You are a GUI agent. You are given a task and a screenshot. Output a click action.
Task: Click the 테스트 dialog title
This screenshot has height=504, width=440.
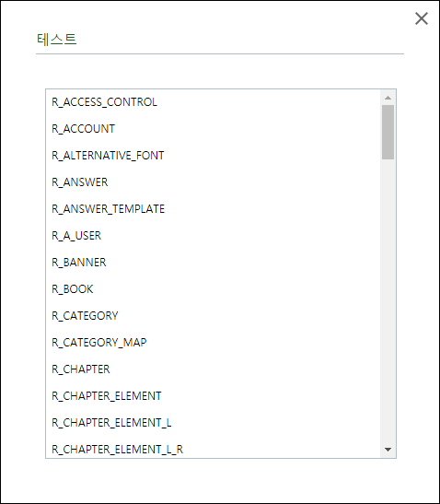(x=56, y=40)
